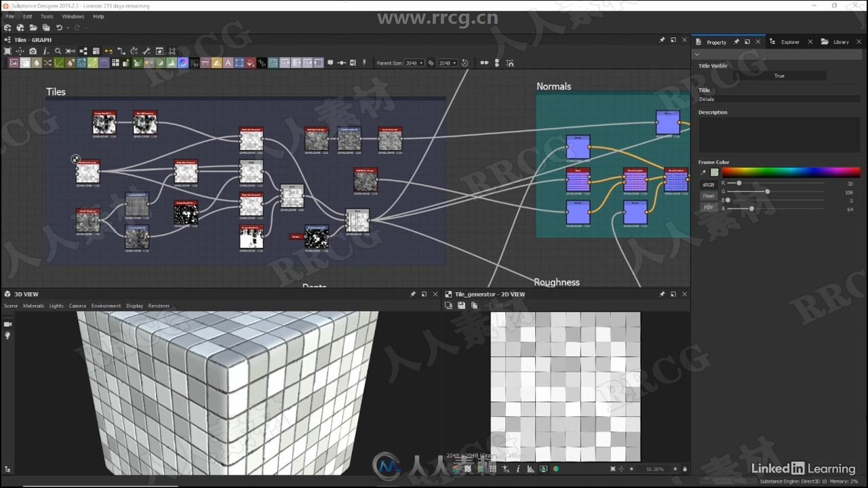Switch to the Explorer tab

coord(790,42)
